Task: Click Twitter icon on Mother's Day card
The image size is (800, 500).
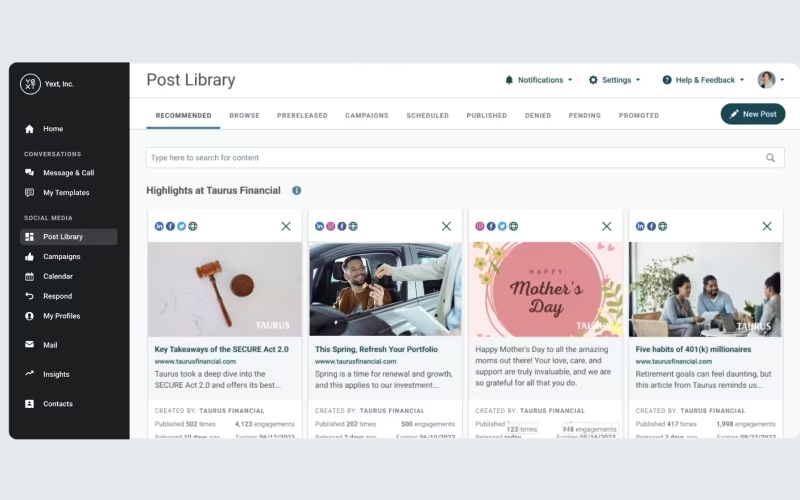Action: pos(502,227)
